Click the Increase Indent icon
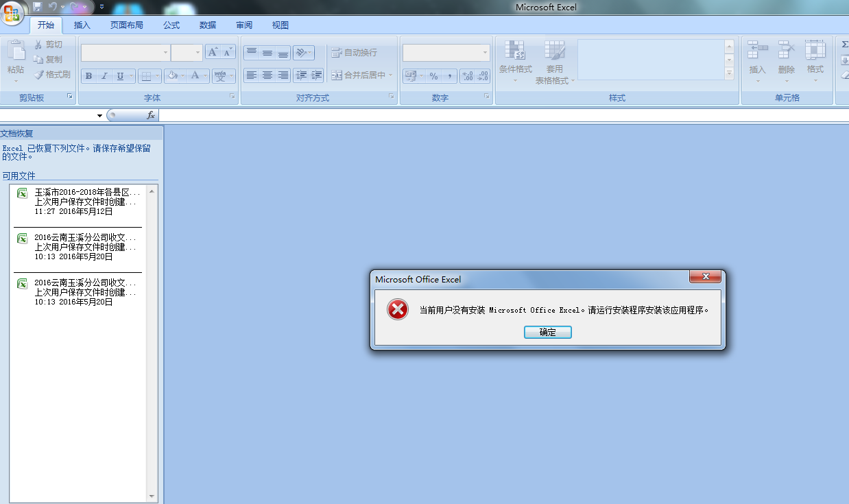This screenshot has height=504, width=849. click(x=316, y=75)
